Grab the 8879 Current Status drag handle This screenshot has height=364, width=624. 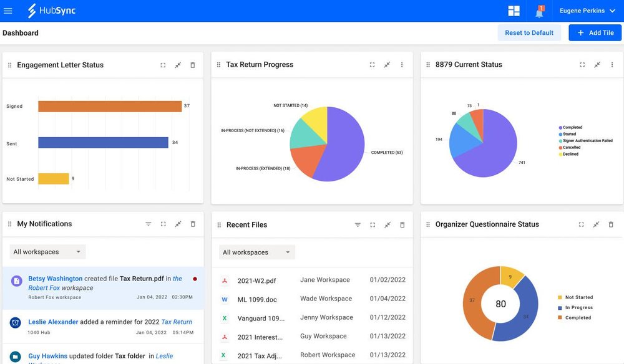click(x=428, y=65)
